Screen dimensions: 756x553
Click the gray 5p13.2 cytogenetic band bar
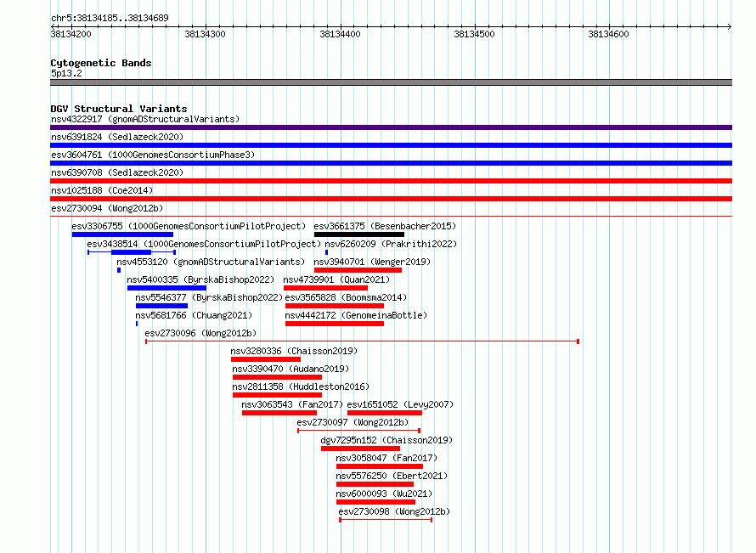391,82
